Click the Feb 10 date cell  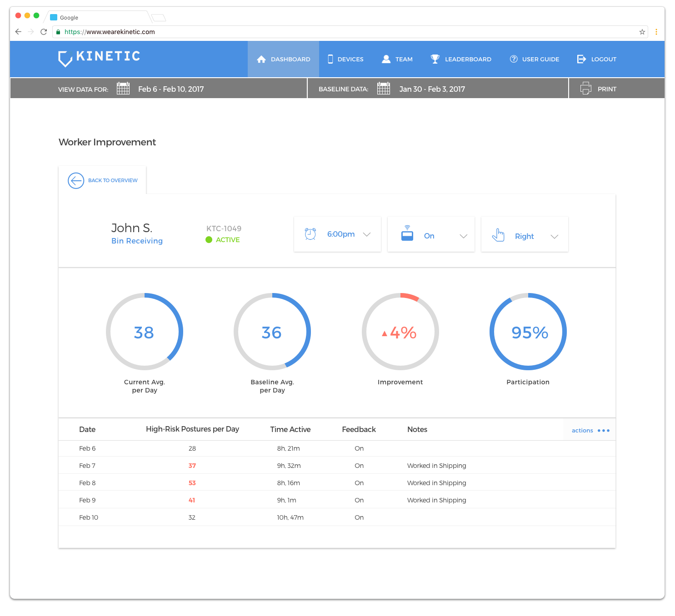(89, 517)
